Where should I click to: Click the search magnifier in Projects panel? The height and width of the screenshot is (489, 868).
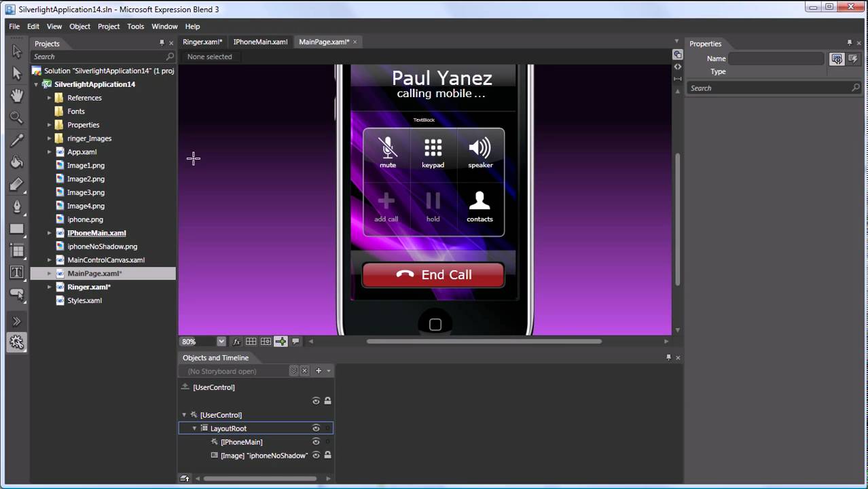tap(170, 57)
